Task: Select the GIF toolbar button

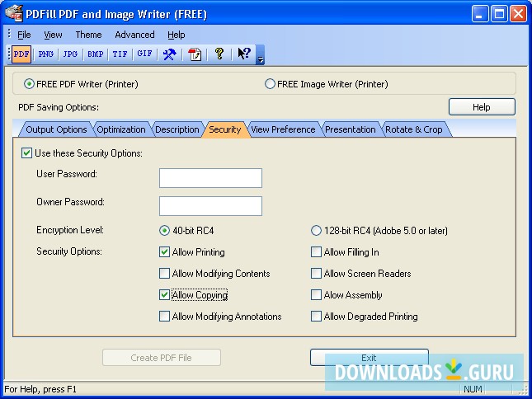Action: click(144, 54)
